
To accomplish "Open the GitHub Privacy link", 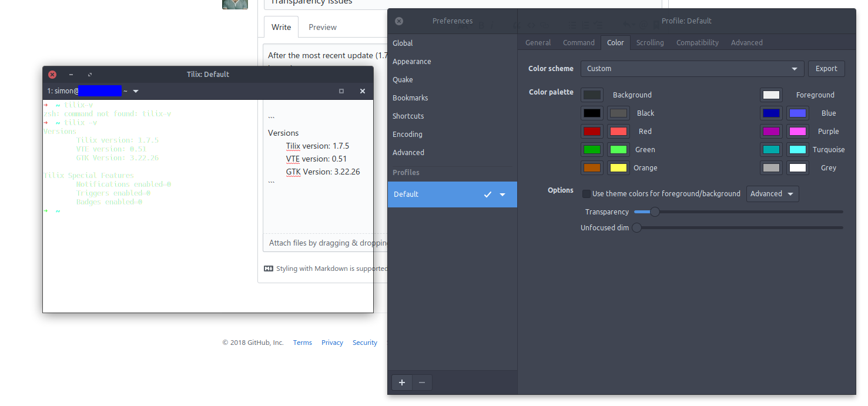I will [332, 342].
